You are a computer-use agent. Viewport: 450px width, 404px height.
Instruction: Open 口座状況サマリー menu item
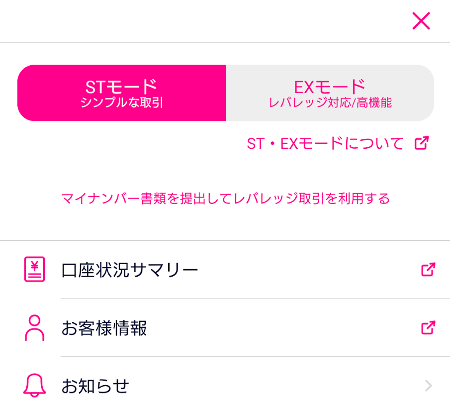(225, 270)
